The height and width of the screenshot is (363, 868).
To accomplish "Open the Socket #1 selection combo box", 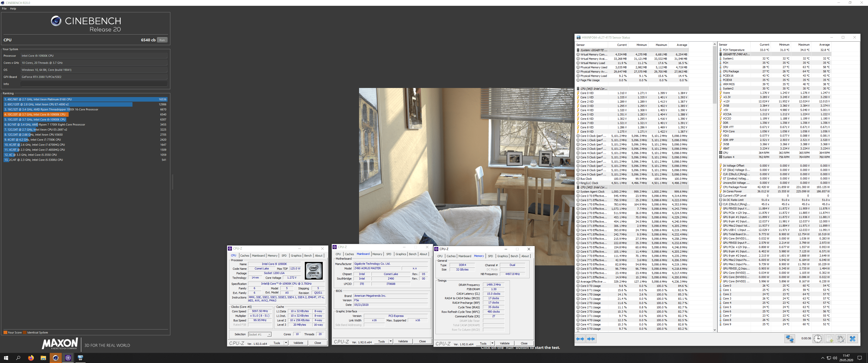I will coord(259,334).
